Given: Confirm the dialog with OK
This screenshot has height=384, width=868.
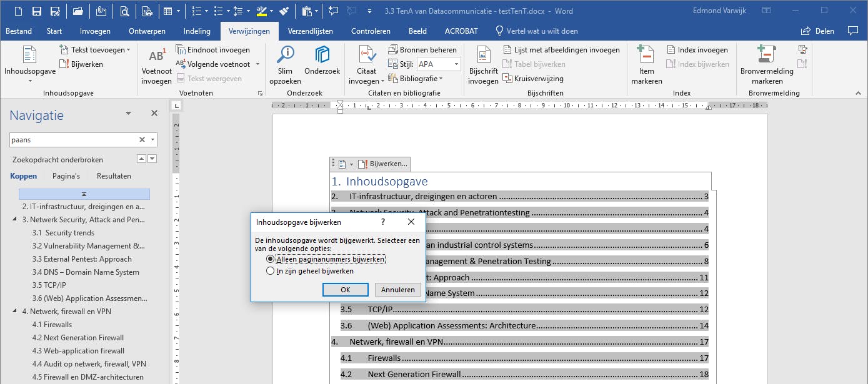Looking at the screenshot, I should [345, 290].
